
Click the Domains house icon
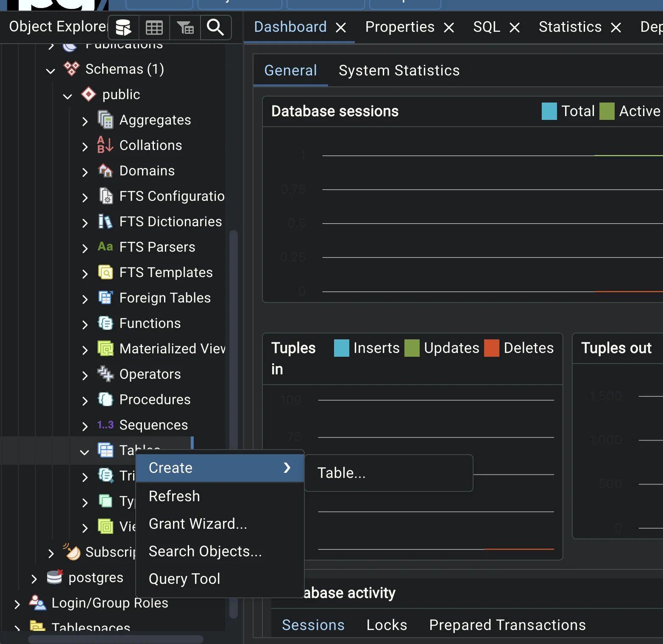(106, 170)
